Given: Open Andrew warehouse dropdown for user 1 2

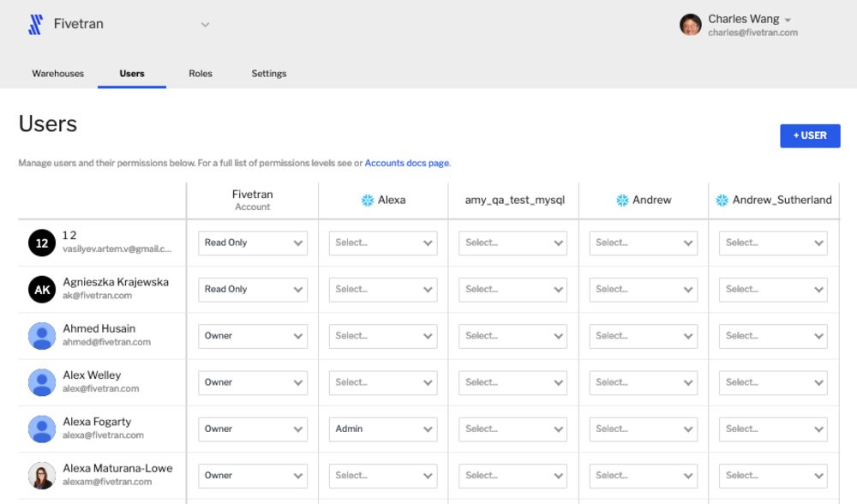Looking at the screenshot, I should coord(644,243).
